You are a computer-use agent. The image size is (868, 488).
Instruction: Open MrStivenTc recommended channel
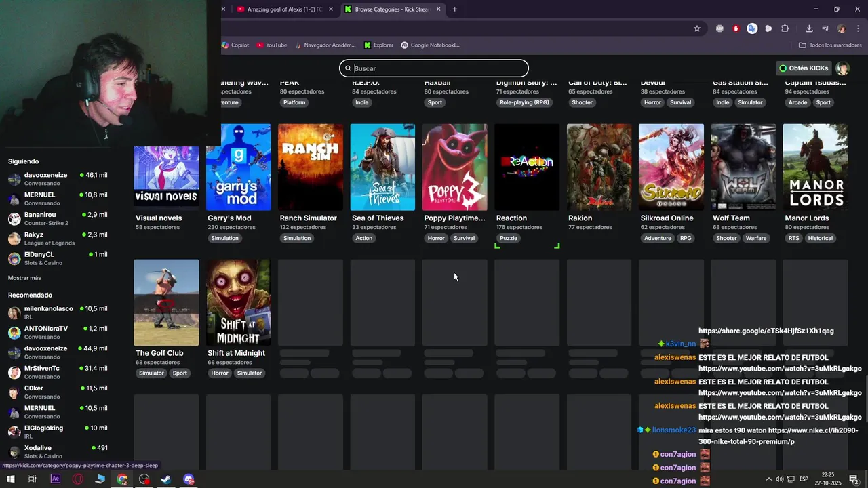[x=57, y=372]
